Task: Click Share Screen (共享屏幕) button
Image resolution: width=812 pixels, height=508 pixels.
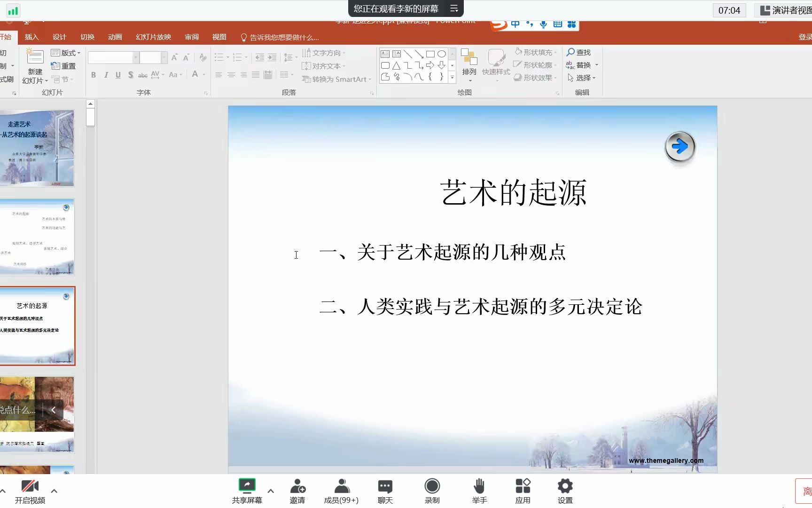Action: [x=247, y=491]
